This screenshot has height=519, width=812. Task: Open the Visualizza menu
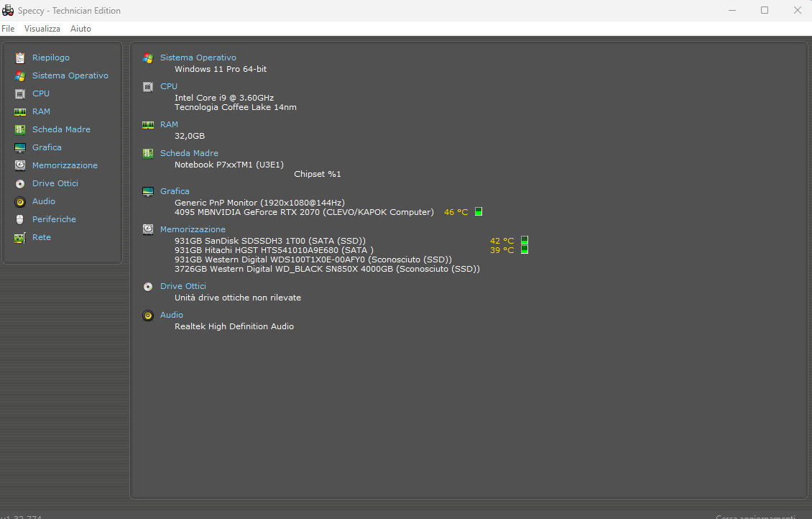pyautogui.click(x=42, y=29)
